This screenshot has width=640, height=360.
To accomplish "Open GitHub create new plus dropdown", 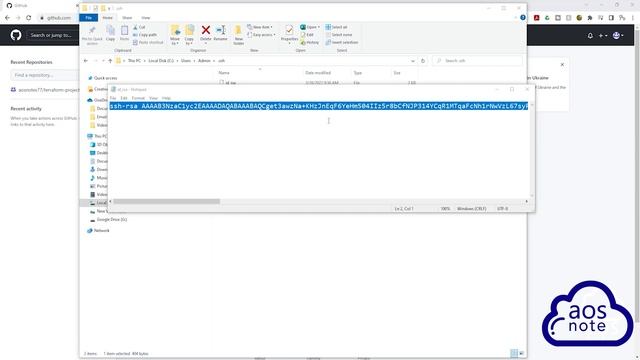I will point(603,36).
